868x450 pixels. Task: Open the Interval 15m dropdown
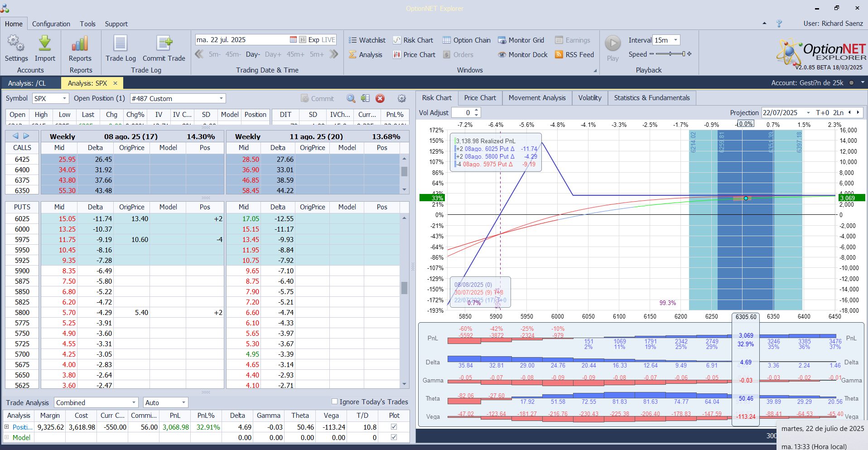pyautogui.click(x=675, y=40)
